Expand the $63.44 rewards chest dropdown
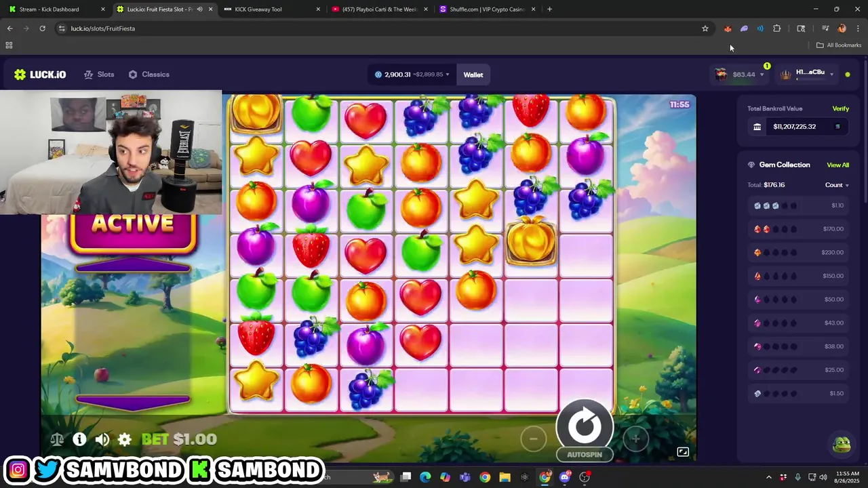The width and height of the screenshot is (868, 488). [x=739, y=75]
